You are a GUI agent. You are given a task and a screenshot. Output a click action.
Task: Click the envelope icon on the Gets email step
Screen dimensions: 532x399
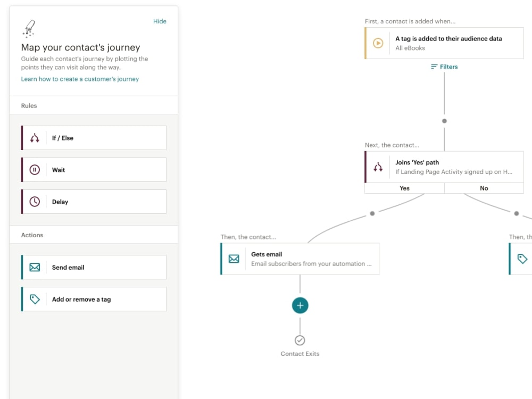234,259
